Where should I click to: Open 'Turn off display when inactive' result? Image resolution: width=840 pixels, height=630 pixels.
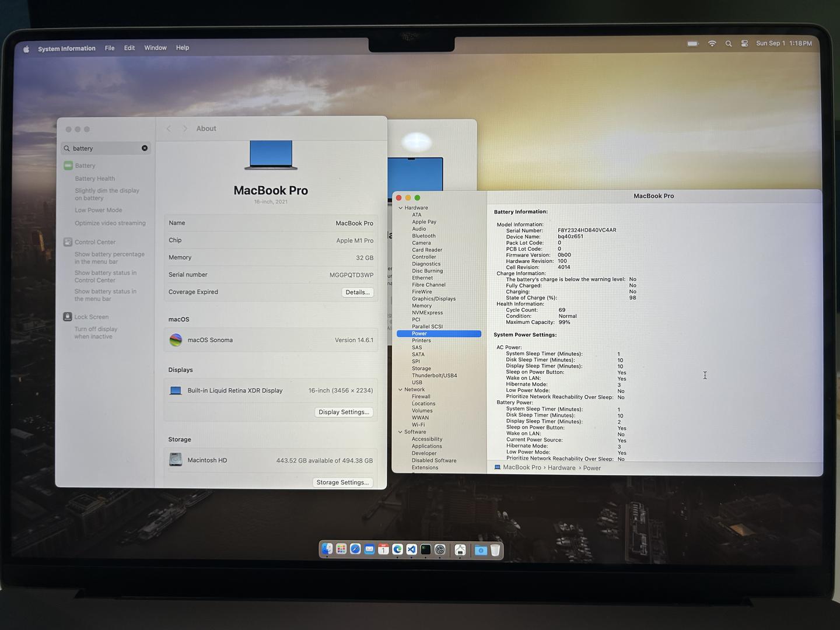click(x=96, y=332)
